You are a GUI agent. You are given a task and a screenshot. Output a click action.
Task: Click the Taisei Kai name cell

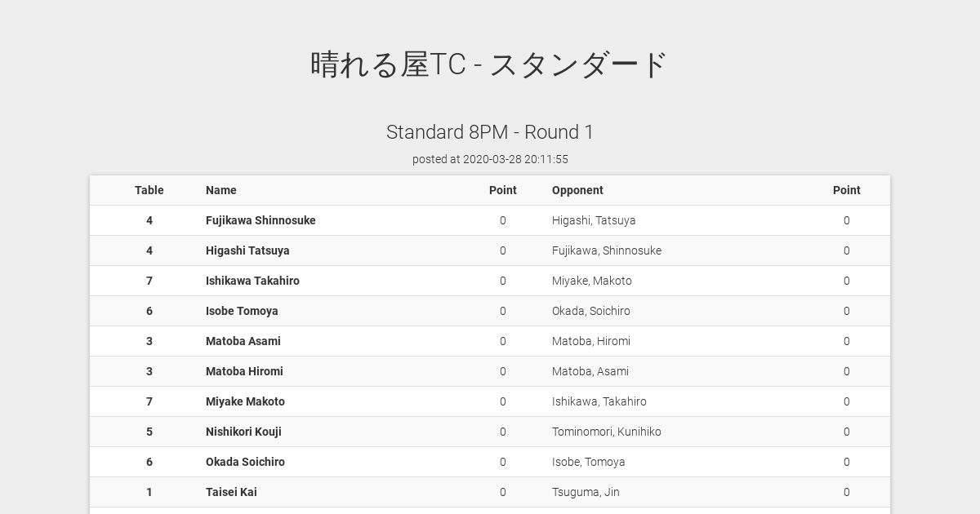pos(231,492)
